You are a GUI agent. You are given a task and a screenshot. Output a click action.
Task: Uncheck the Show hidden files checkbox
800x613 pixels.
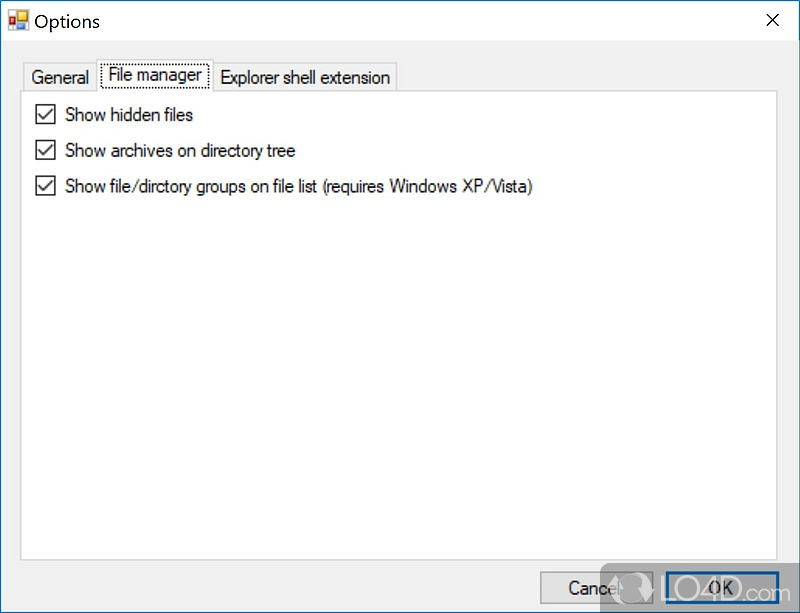[x=45, y=115]
